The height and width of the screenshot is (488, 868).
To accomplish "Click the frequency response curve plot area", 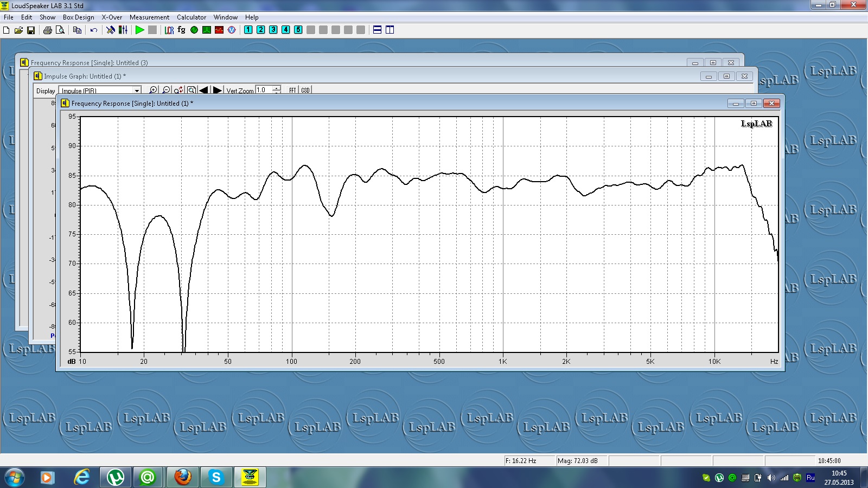I will (x=429, y=234).
